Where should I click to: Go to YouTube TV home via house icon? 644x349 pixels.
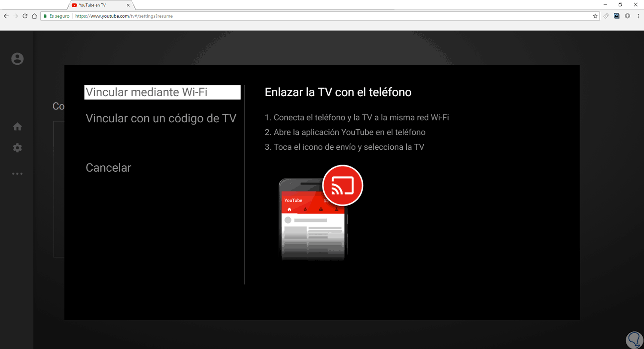point(17,126)
